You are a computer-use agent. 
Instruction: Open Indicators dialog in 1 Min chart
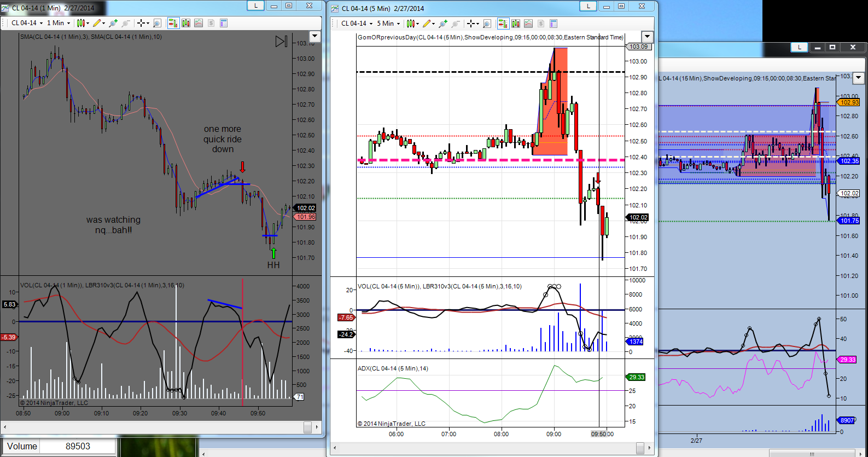click(199, 23)
